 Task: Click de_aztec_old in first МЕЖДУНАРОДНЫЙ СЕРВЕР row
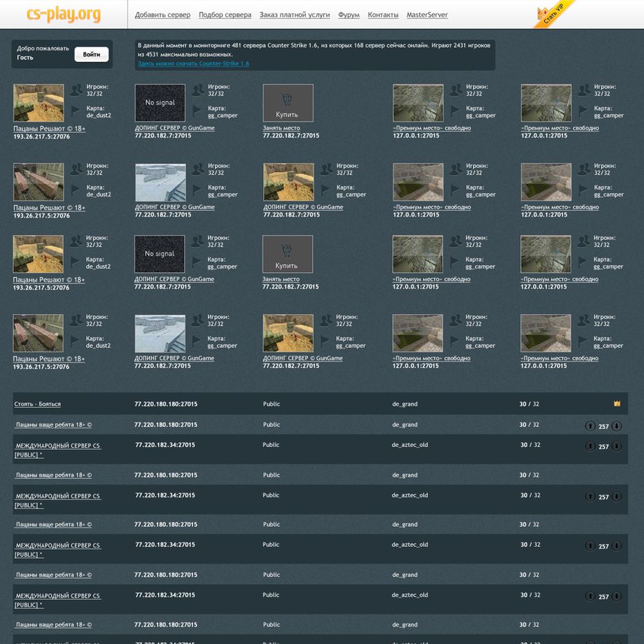click(410, 445)
